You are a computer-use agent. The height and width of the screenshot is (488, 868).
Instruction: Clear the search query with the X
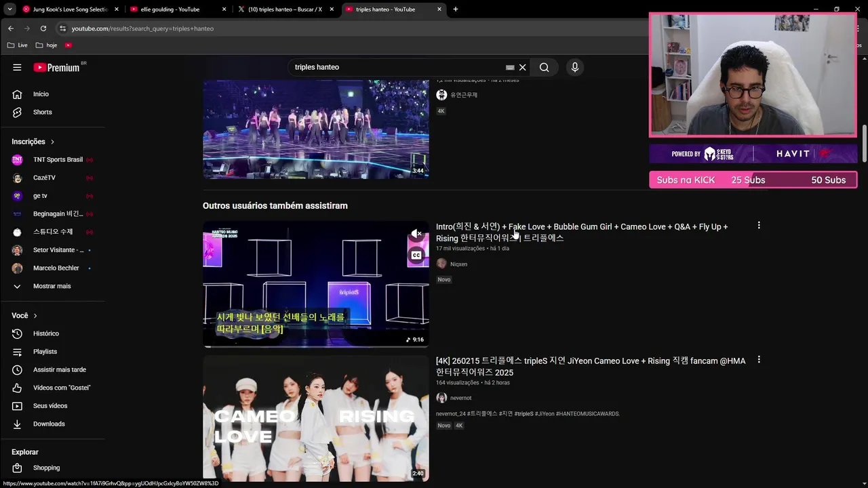tap(523, 67)
